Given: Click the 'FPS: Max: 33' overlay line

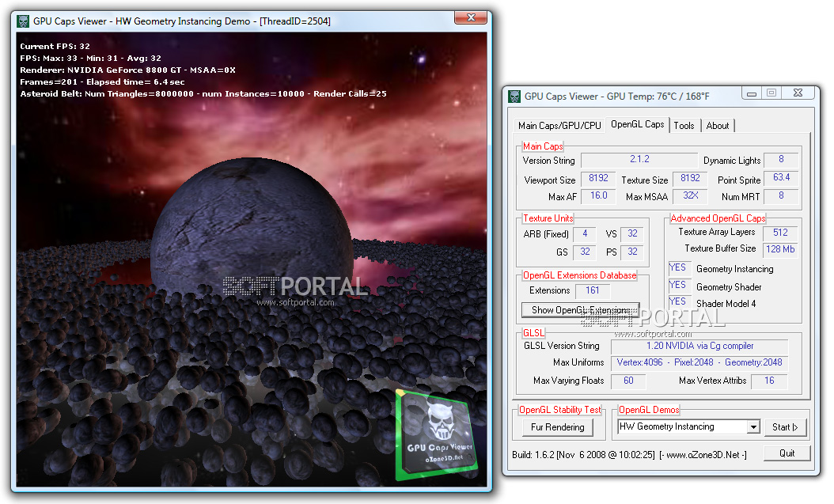Looking at the screenshot, I should (x=90, y=58).
